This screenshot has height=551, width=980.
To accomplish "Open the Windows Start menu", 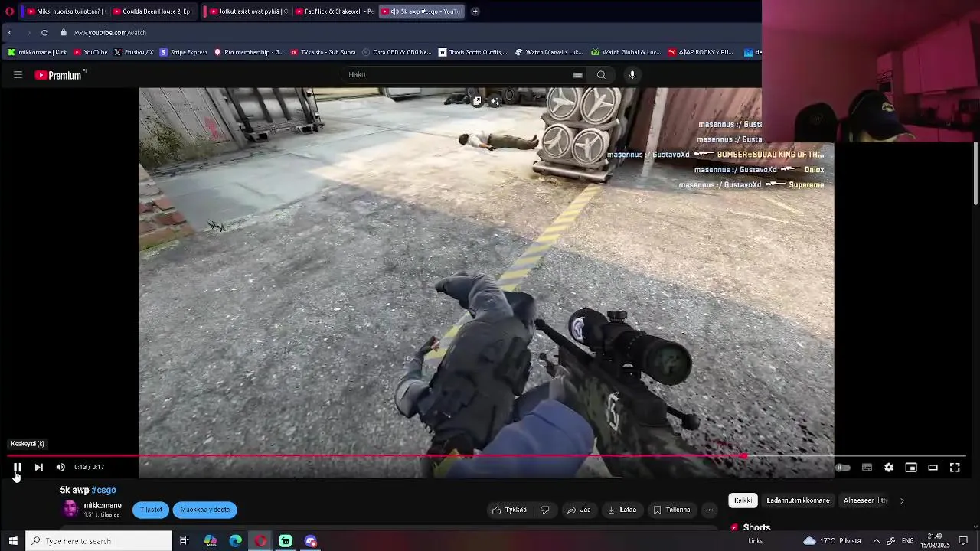I will [x=13, y=541].
